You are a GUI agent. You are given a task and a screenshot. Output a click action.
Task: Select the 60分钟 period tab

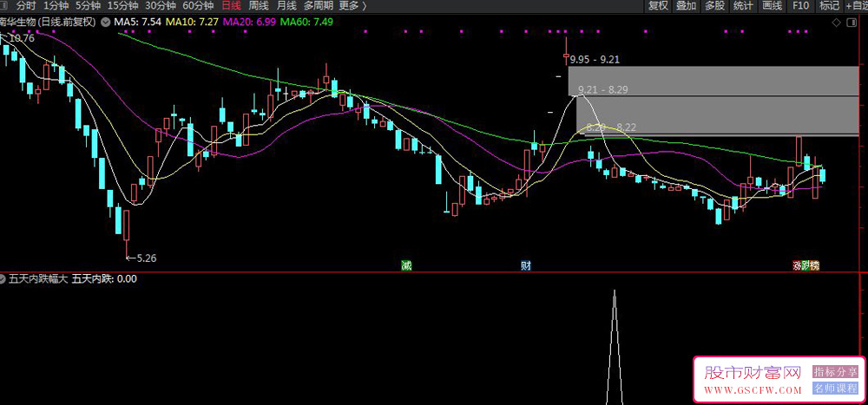198,6
